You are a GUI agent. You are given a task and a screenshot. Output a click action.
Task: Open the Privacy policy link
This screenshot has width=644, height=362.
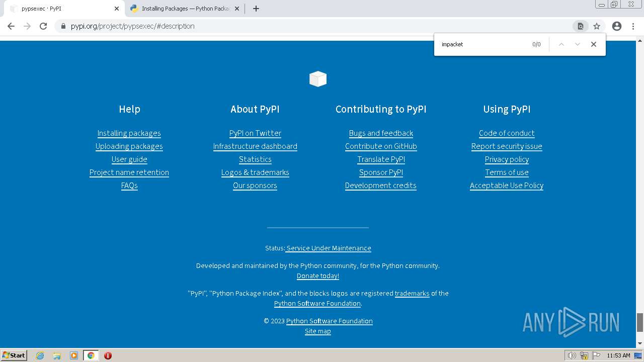[x=507, y=159]
